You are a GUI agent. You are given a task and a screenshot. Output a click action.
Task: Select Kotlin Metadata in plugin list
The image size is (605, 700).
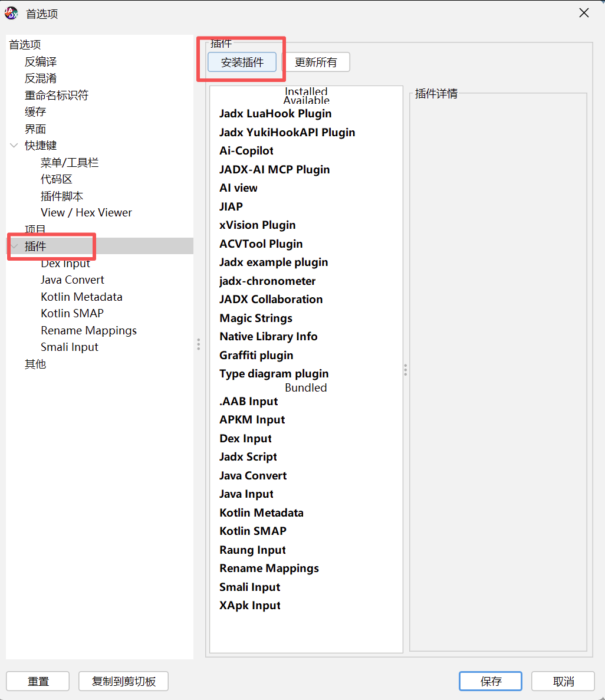[261, 512]
